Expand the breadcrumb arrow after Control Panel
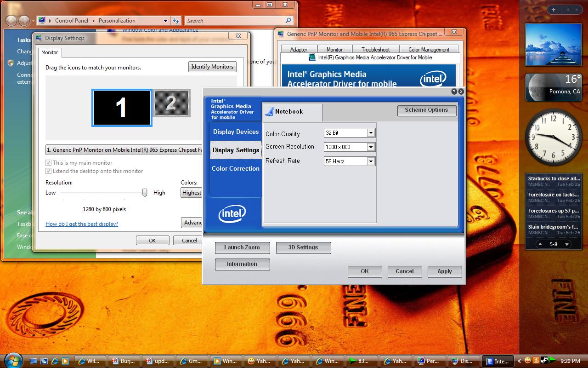The image size is (588, 368). click(94, 21)
